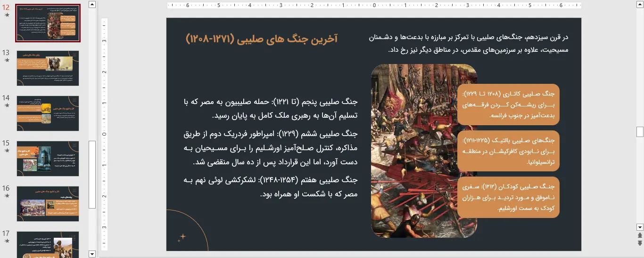This screenshot has height=258, width=644.
Task: Click paragraph 'جنگ صلیبی هفتم'
Action: (x=271, y=187)
